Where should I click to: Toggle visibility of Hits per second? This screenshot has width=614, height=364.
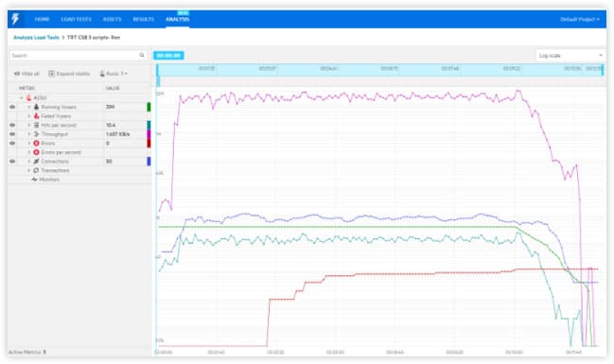(x=12, y=125)
